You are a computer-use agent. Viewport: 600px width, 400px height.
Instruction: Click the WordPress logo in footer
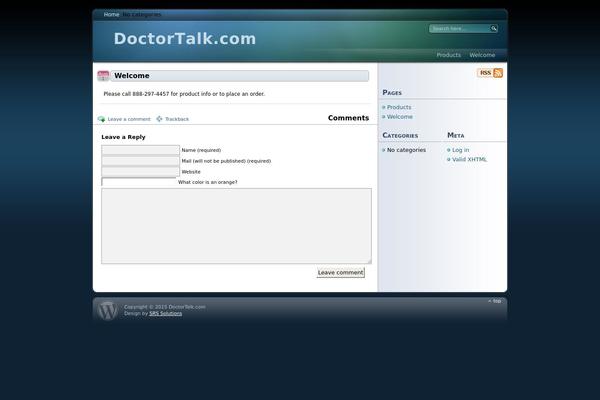[x=108, y=310]
